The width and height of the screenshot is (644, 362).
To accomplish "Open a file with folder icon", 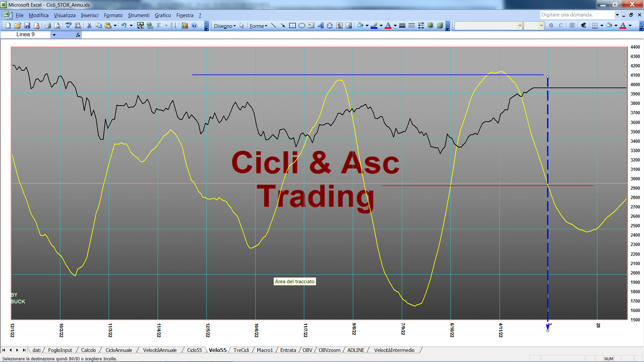I will click(x=18, y=25).
